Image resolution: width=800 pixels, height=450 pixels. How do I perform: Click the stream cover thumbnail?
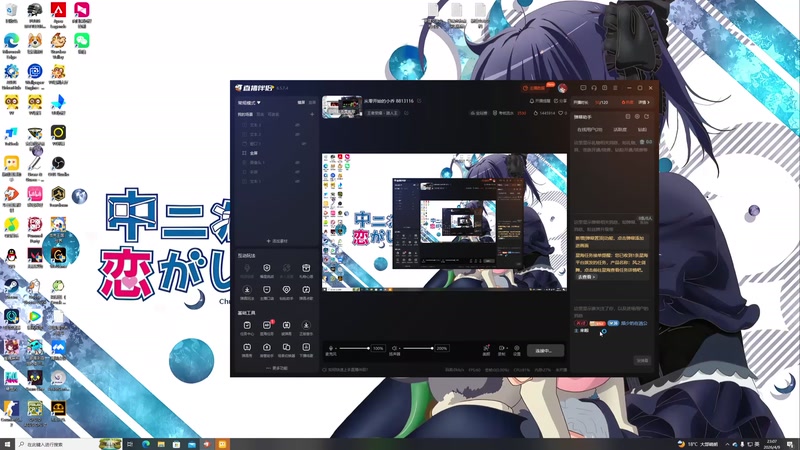(342, 107)
